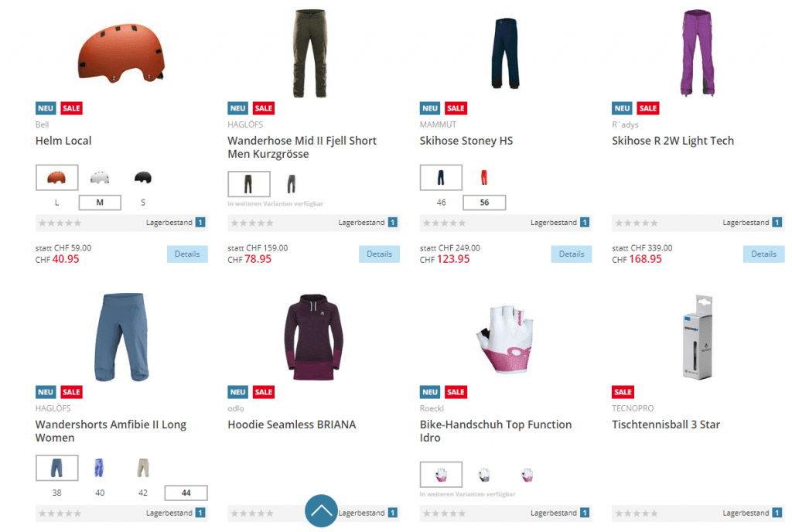
Task: Click the star rating of Skihose Stoney HS
Action: 445,223
